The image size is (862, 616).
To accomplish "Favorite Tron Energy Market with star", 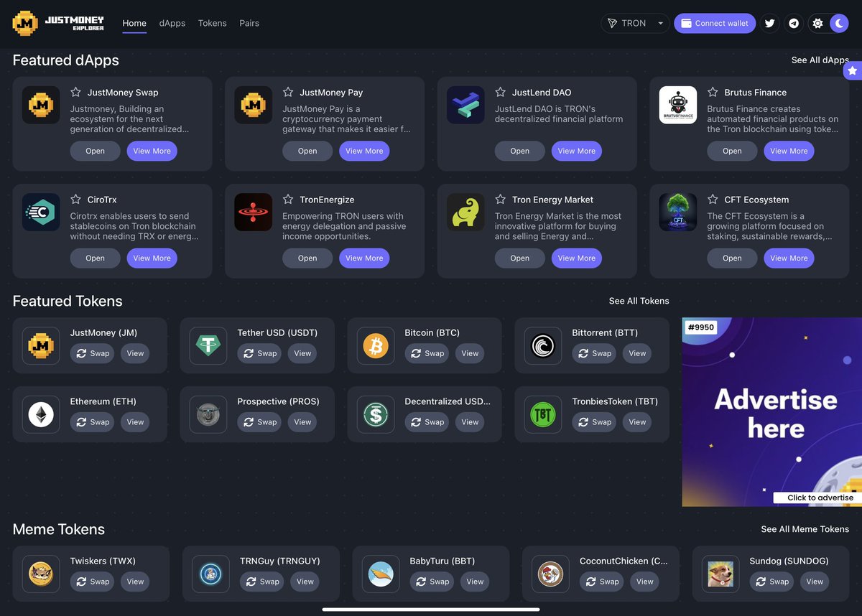I will click(500, 199).
